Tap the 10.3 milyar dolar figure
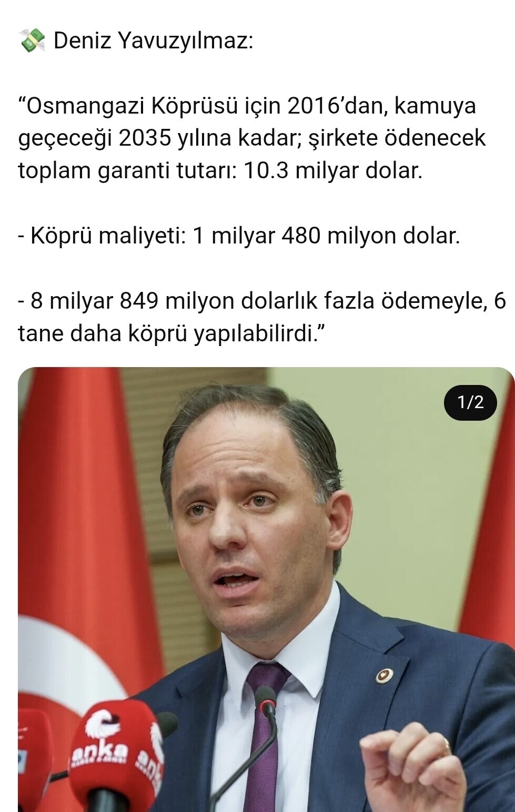The width and height of the screenshot is (515, 812). point(332,171)
